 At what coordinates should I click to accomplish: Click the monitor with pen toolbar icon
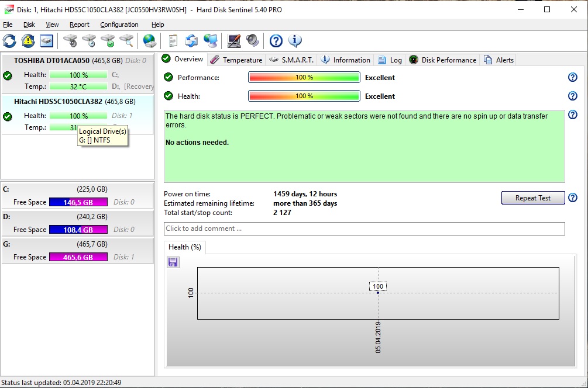tap(234, 41)
